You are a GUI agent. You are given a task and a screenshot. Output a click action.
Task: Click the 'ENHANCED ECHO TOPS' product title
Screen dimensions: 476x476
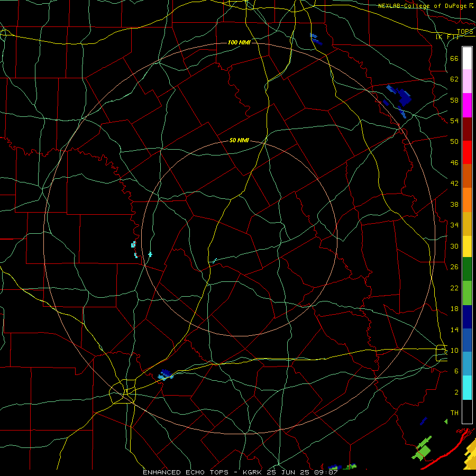pyautogui.click(x=186, y=472)
